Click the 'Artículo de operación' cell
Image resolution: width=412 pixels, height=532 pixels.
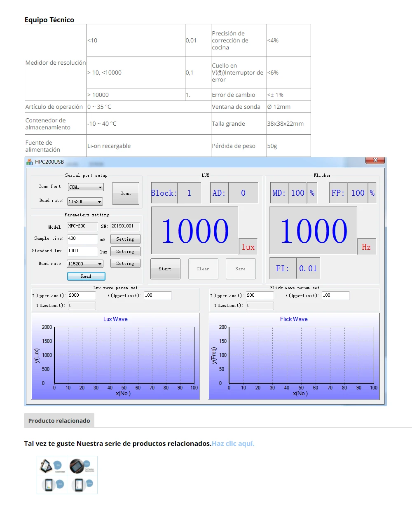tap(56, 107)
